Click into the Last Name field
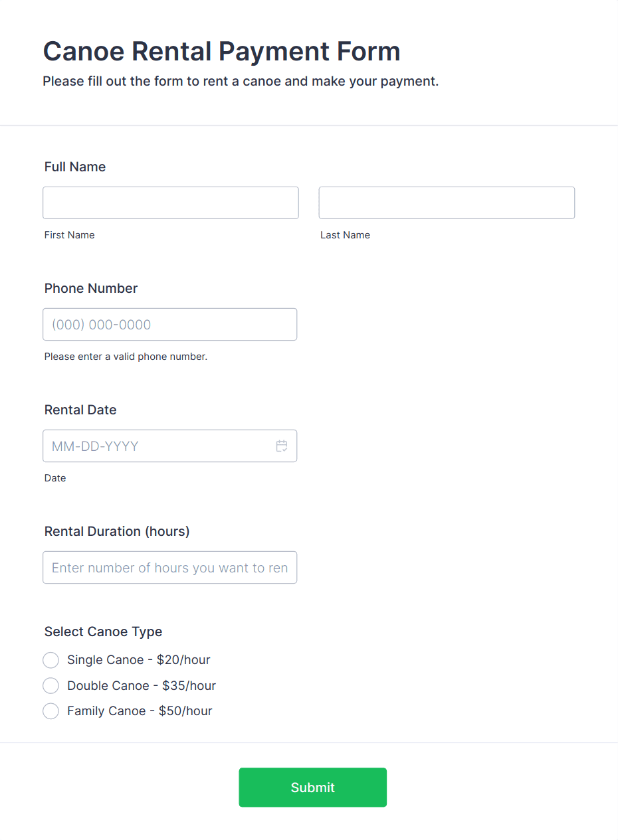 click(447, 203)
